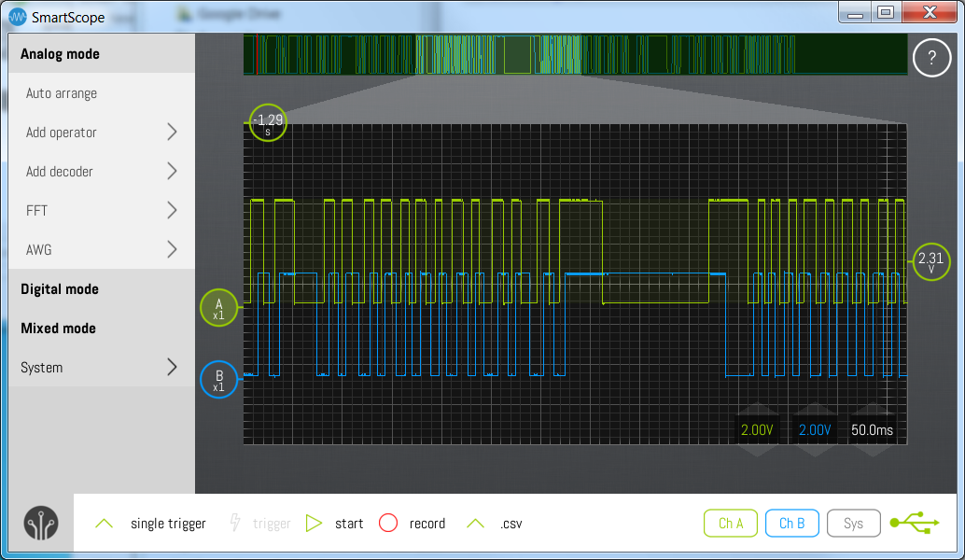
Task: Click green 2.00V channel A scale
Action: click(x=757, y=430)
